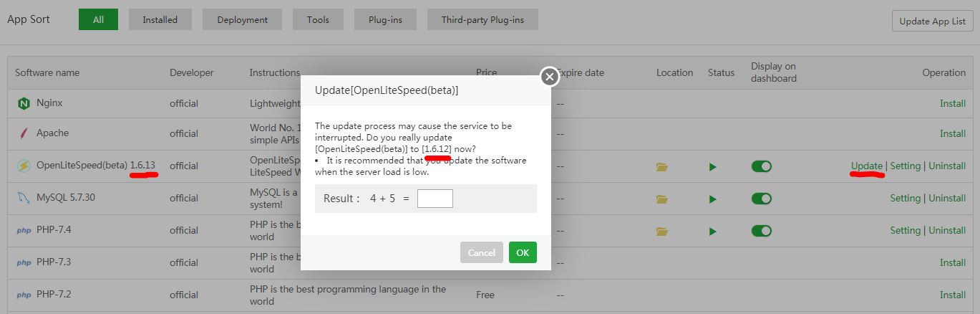
Task: Click the Apache software name
Action: [53, 133]
